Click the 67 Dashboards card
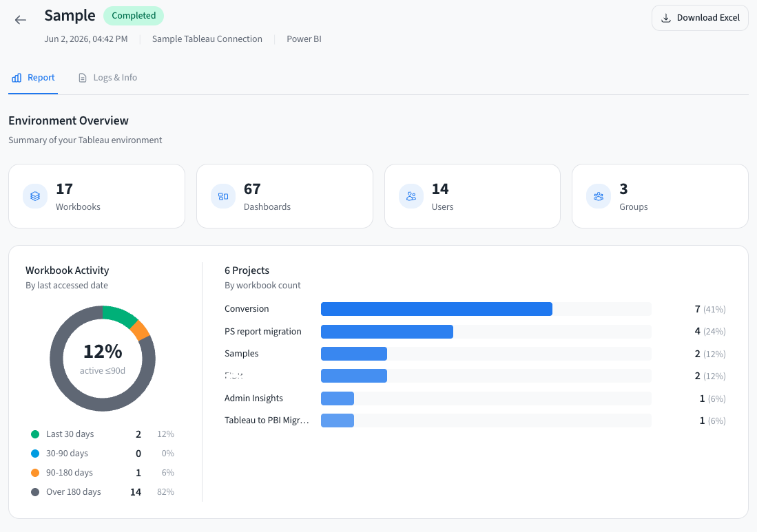 285,196
